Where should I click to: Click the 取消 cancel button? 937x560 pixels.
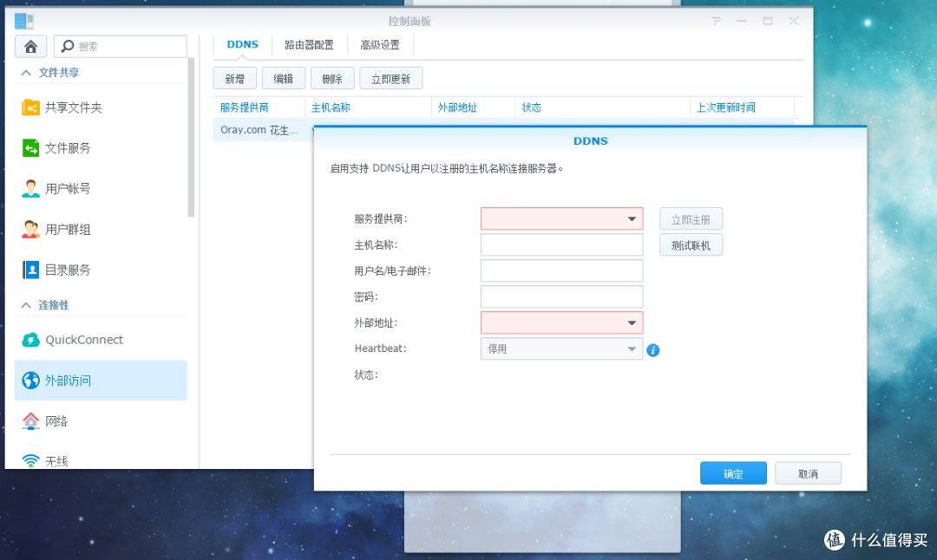tap(808, 473)
